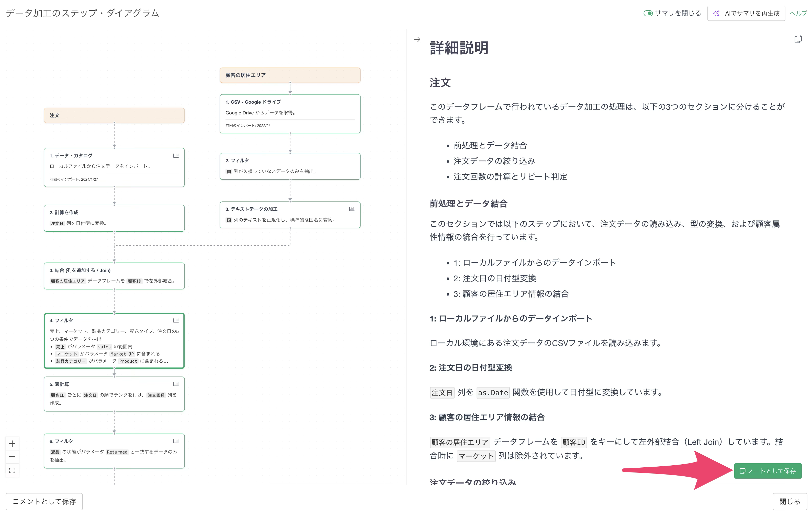Click コメントとして保存 button
The height and width of the screenshot is (516, 812).
click(44, 501)
